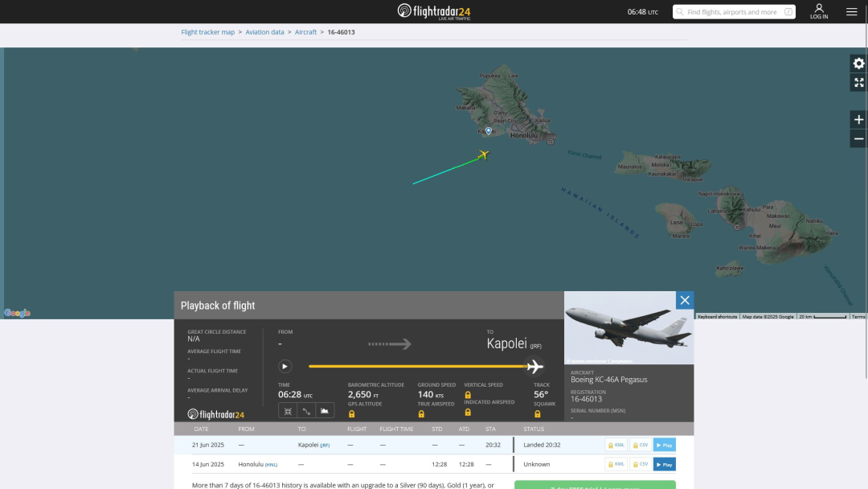This screenshot has height=489, width=868.
Task: Play the 21 Jun 2025 flight
Action: [x=665, y=445]
